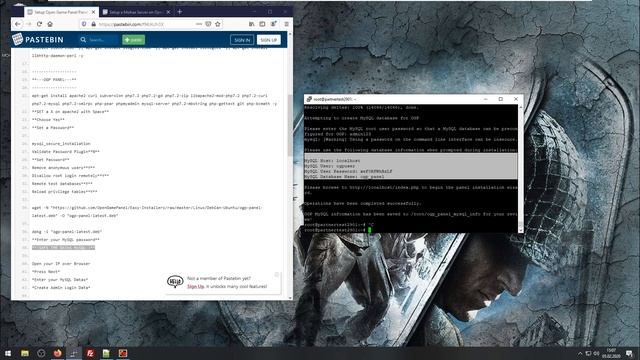Click the Pastebin logo
The height and width of the screenshot is (360, 640).
point(38,40)
